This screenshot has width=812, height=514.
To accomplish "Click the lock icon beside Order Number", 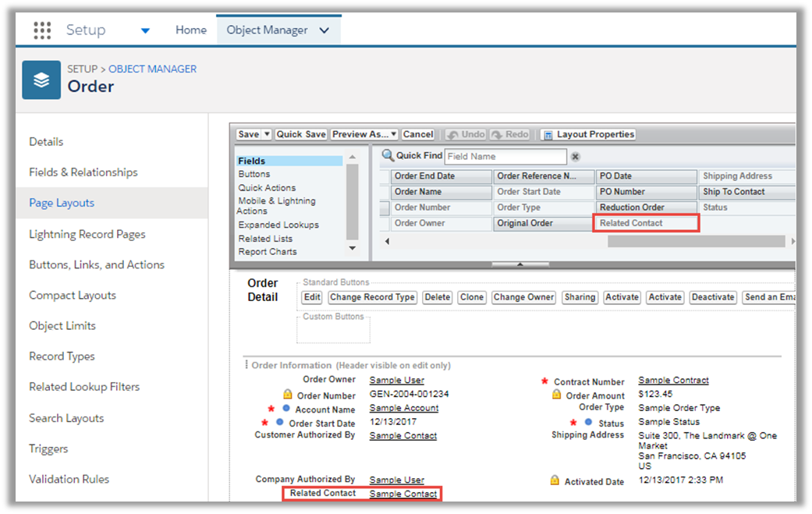I will pos(287,395).
